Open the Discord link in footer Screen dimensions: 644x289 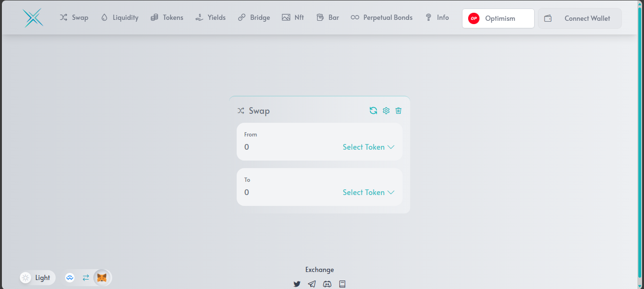point(327,284)
